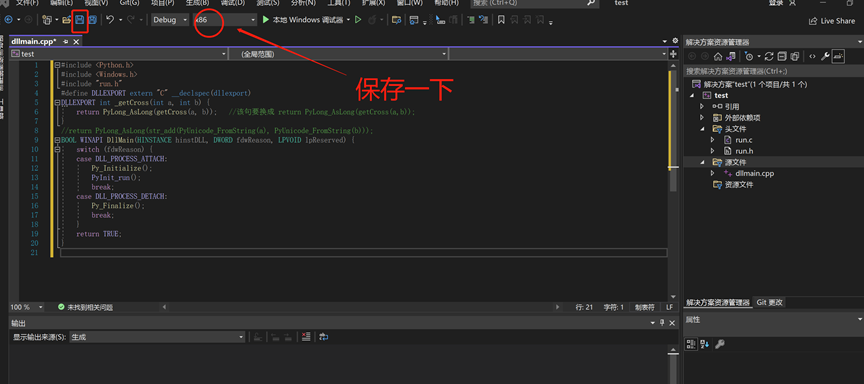The image size is (864, 384).
Task: Click the Sync/Refresh icon in Solution Explorer
Action: coord(769,56)
